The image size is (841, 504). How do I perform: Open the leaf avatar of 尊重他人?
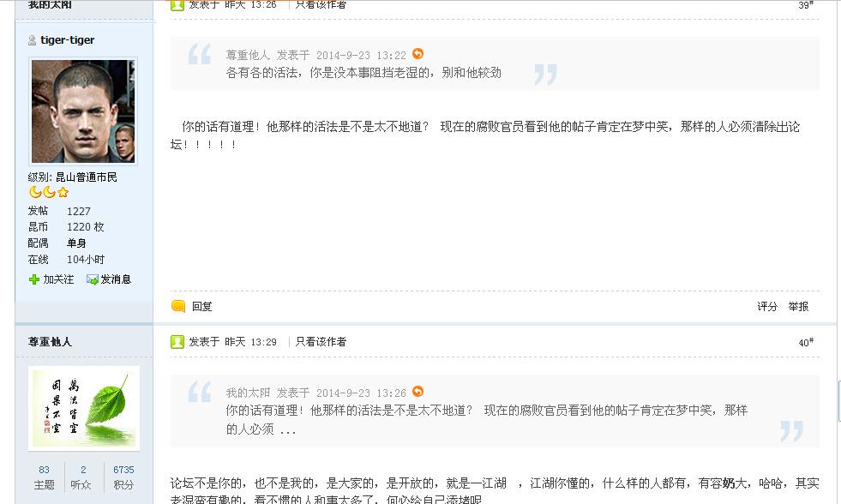pyautogui.click(x=84, y=409)
